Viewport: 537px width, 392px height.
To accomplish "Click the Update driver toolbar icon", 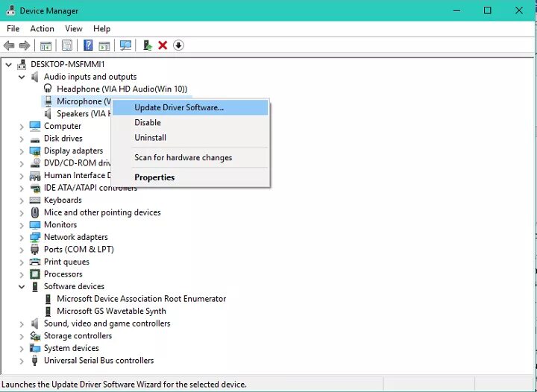I will (x=147, y=45).
